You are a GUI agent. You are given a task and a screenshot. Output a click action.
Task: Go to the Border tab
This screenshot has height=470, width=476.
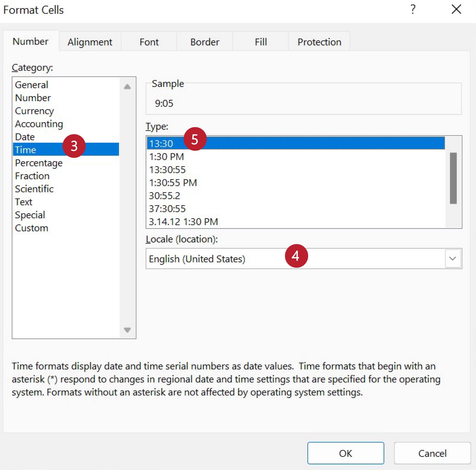(204, 42)
